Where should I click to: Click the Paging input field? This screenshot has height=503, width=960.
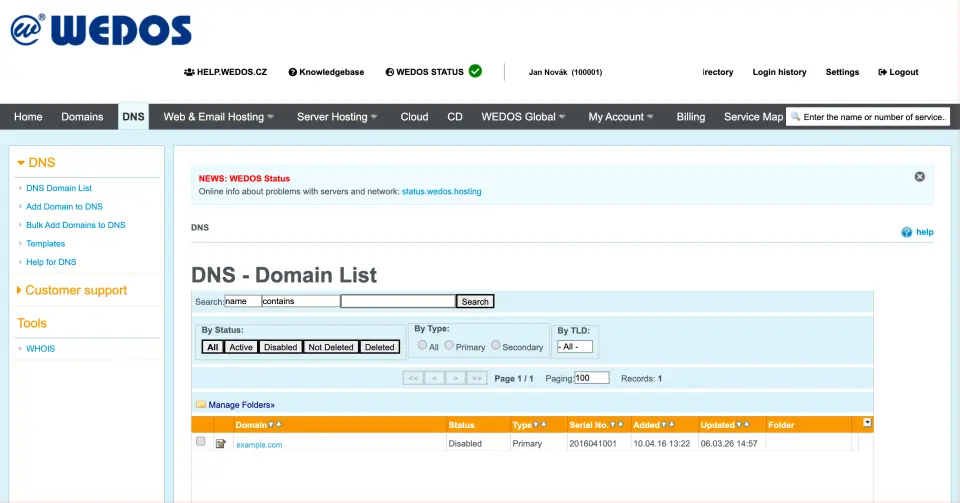(x=591, y=378)
